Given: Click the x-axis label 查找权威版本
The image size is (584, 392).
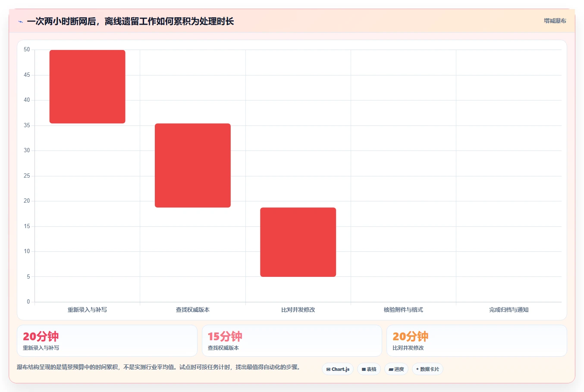Looking at the screenshot, I should point(193,310).
